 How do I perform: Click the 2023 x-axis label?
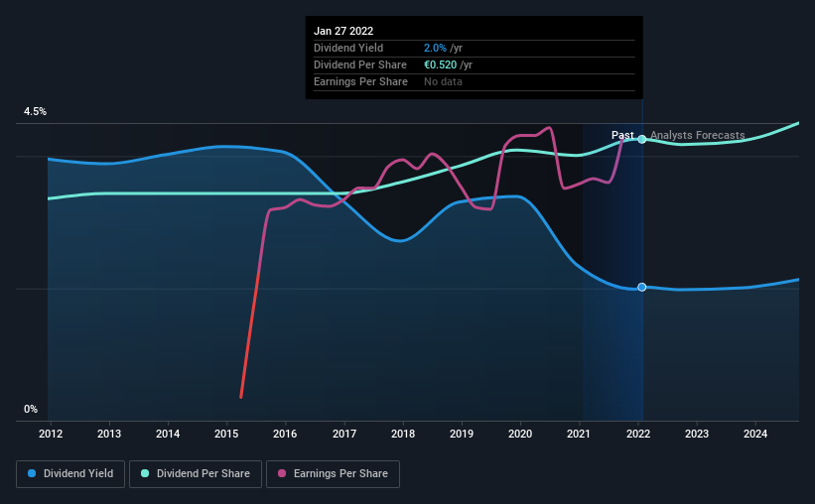pyautogui.click(x=697, y=434)
